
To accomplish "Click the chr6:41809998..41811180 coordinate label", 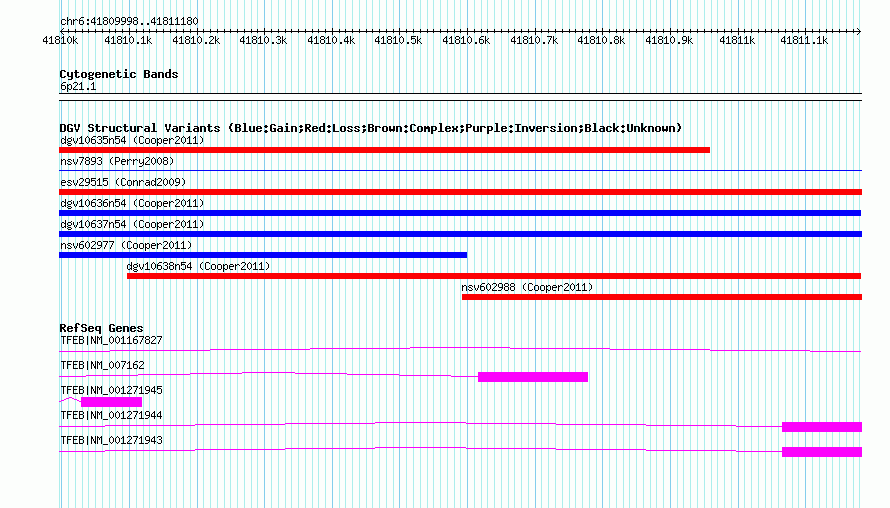I will [129, 21].
